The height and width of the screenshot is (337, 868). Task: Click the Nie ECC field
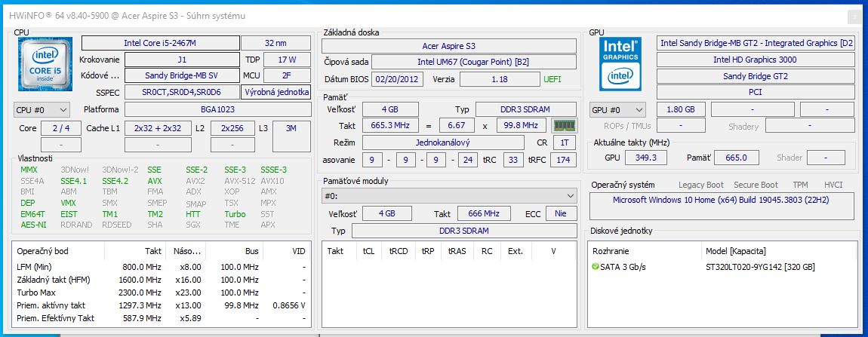[561, 213]
